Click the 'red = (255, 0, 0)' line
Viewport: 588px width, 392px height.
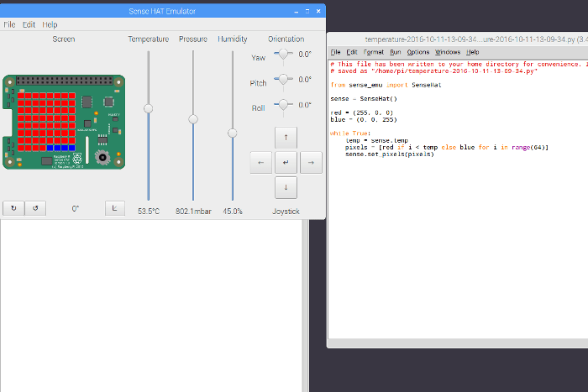[361, 112]
